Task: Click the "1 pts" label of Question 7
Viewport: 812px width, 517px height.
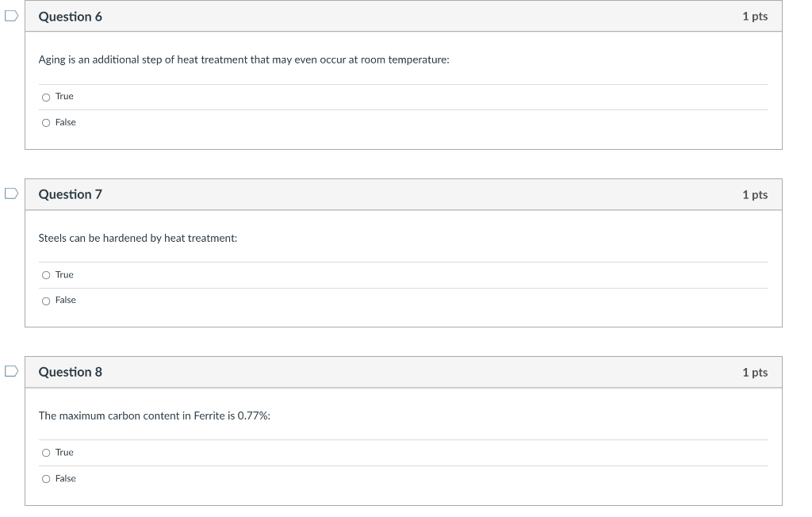Action: 754,194
